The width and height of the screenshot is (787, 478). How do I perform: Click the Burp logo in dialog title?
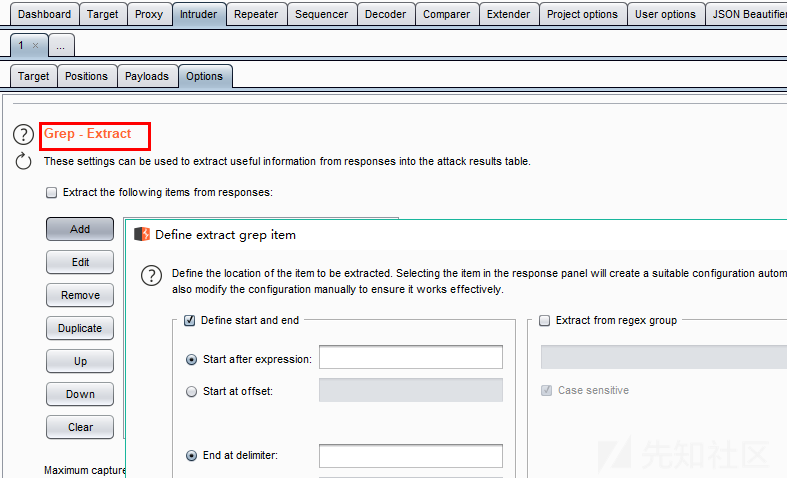(x=142, y=234)
